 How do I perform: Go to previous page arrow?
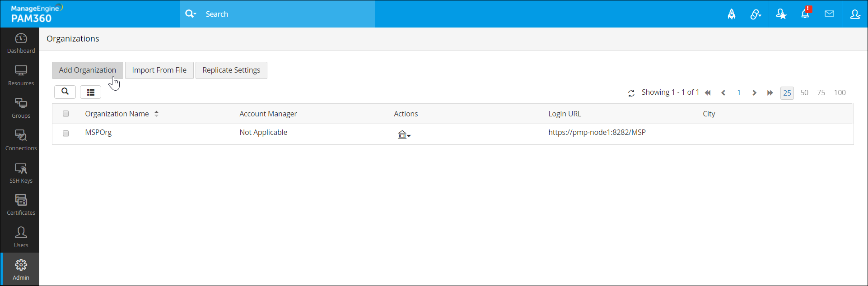coord(723,93)
